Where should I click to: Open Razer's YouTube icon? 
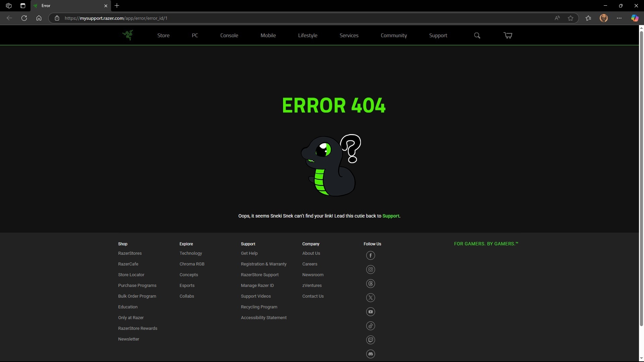tap(370, 312)
